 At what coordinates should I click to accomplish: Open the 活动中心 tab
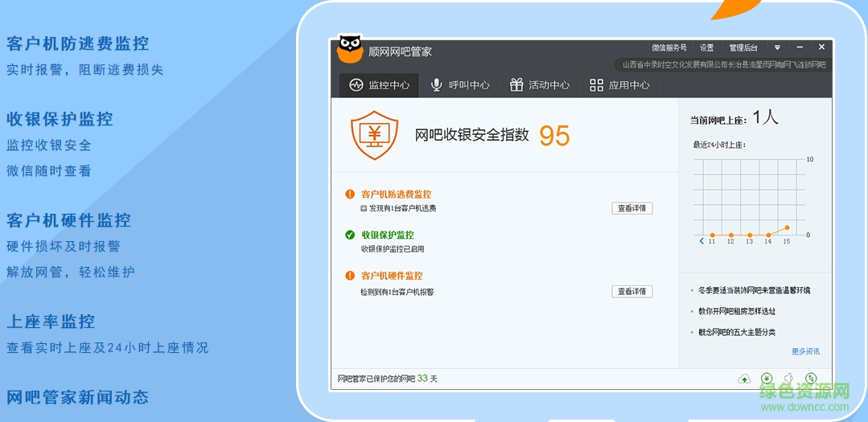tap(540, 85)
